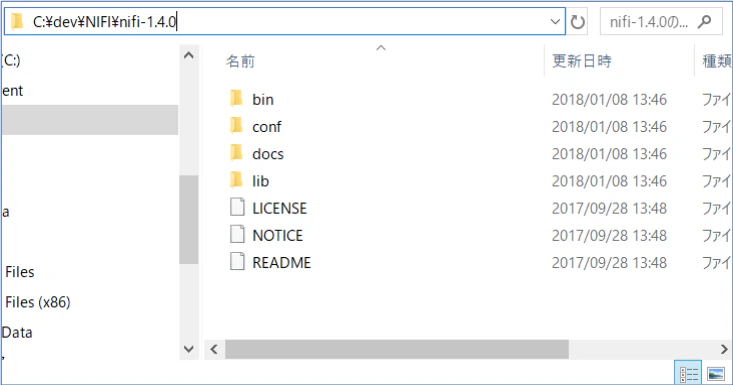Select the README file icon
Viewport: 733px width, 385px height.
(x=237, y=261)
